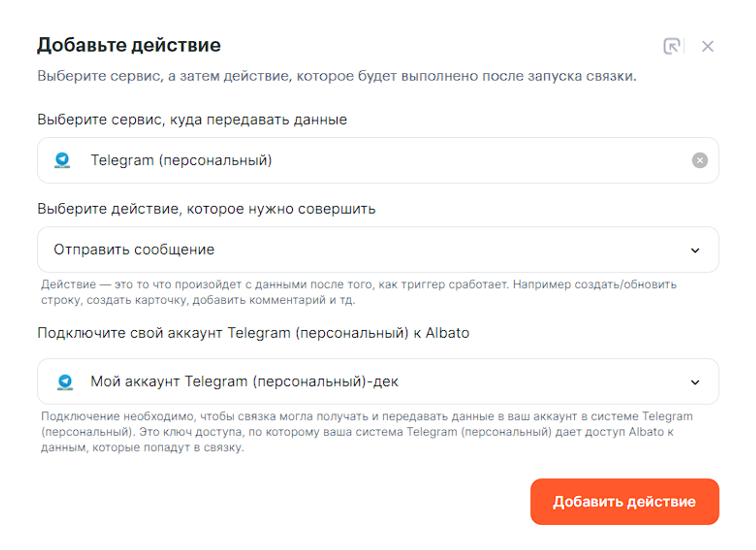Click the Выберите сервис, куда передавать данные label
Screen dimensions: 756x550
(192, 120)
